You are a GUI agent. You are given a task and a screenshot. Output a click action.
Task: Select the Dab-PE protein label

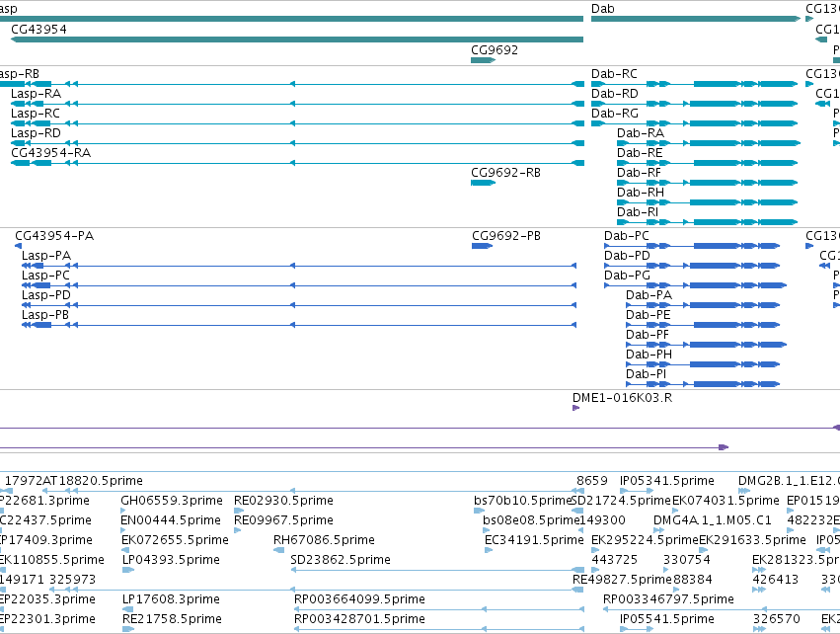649,316
